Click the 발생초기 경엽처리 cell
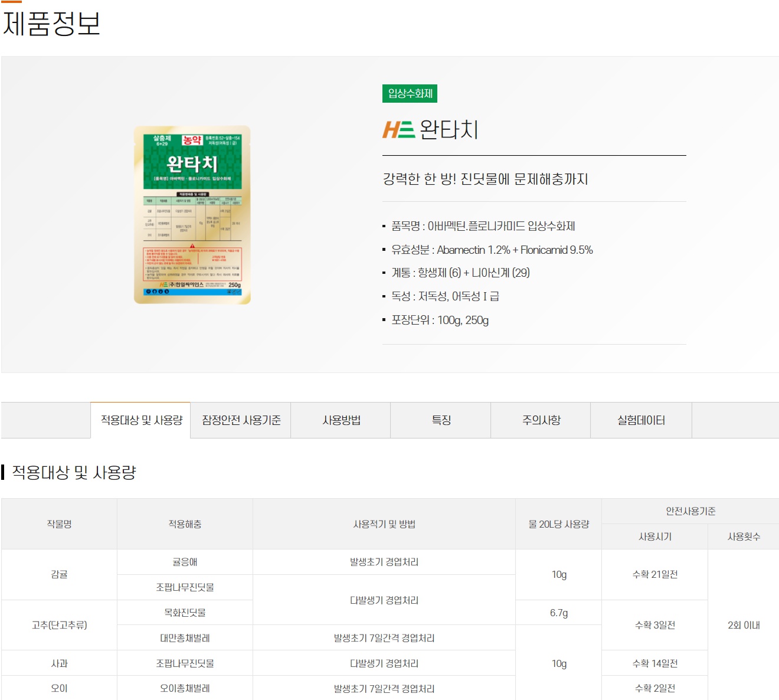The image size is (779, 700). 384,562
